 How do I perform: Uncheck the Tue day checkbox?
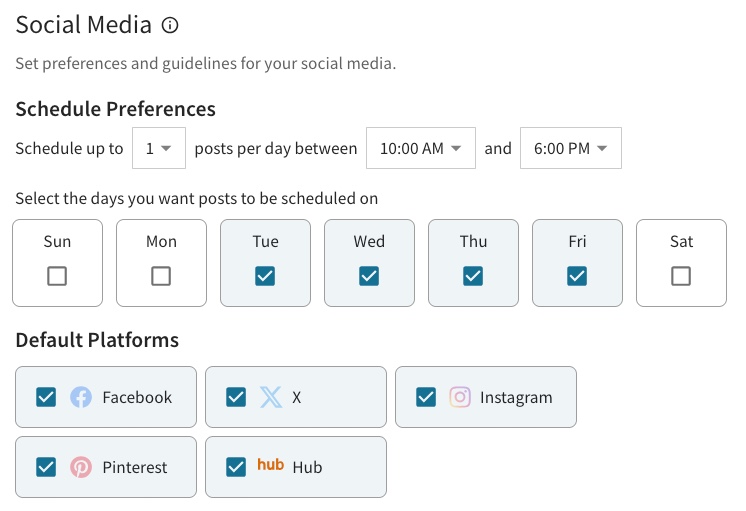[265, 276]
